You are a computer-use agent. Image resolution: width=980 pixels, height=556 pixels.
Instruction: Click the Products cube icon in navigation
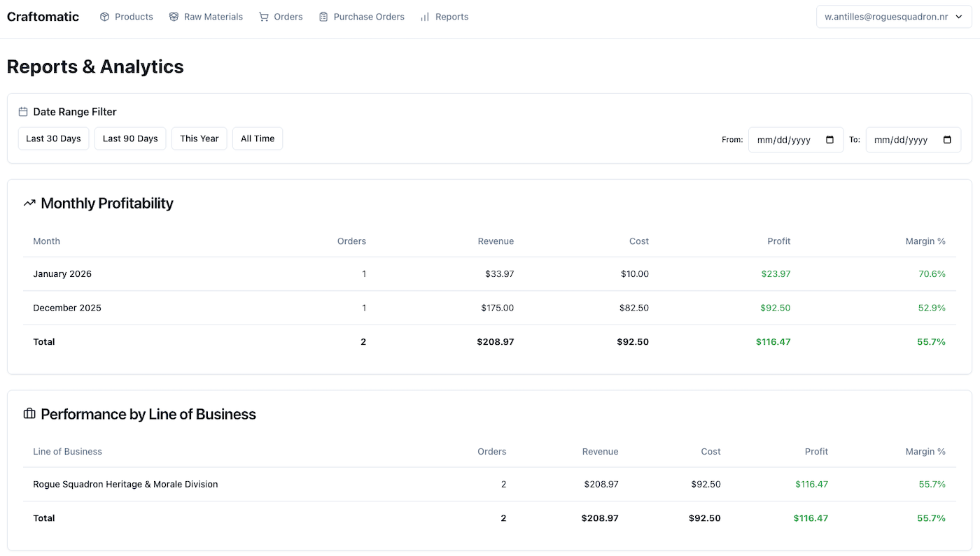click(x=104, y=16)
